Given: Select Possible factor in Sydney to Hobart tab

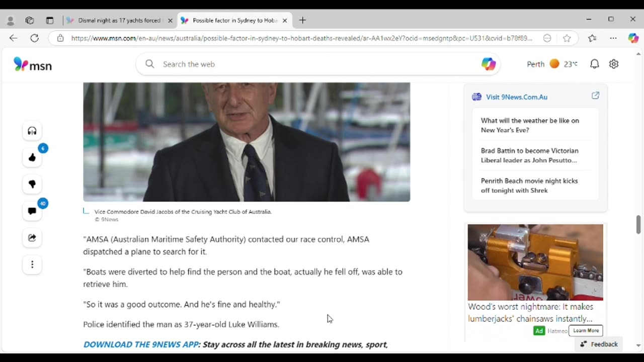Looking at the screenshot, I should 234,21.
